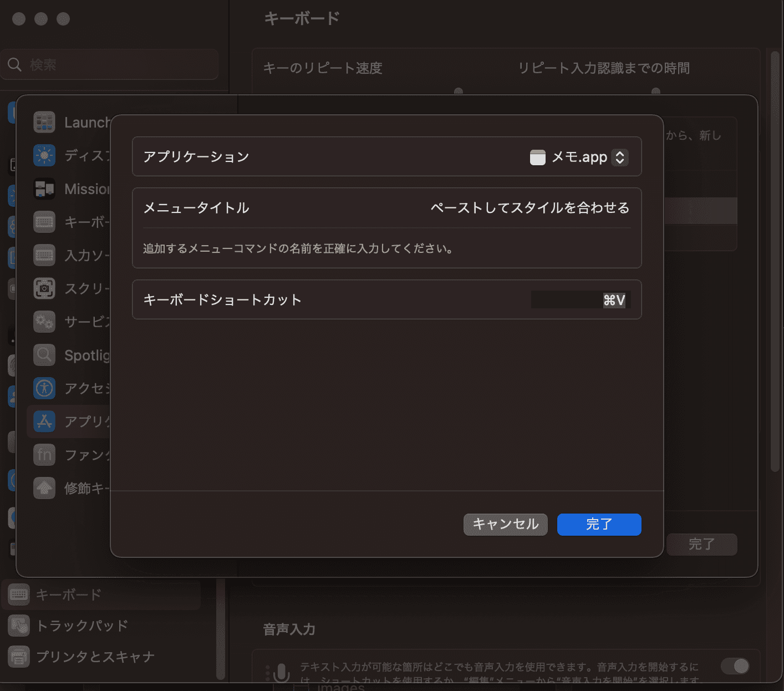Select the Modifier Keys icon
This screenshot has width=784, height=691.
(44, 488)
